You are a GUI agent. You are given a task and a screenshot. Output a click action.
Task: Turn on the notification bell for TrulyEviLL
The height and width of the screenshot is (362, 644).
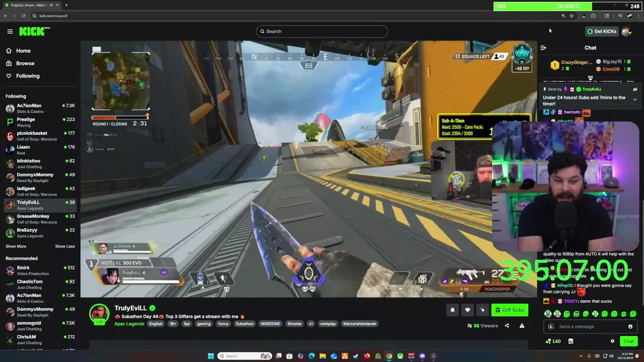[452, 310]
